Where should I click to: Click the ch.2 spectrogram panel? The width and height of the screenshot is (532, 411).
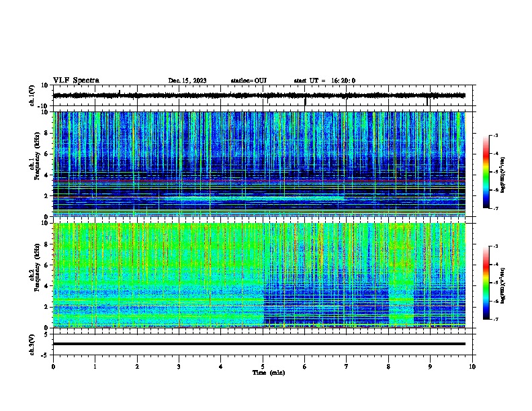pos(259,275)
